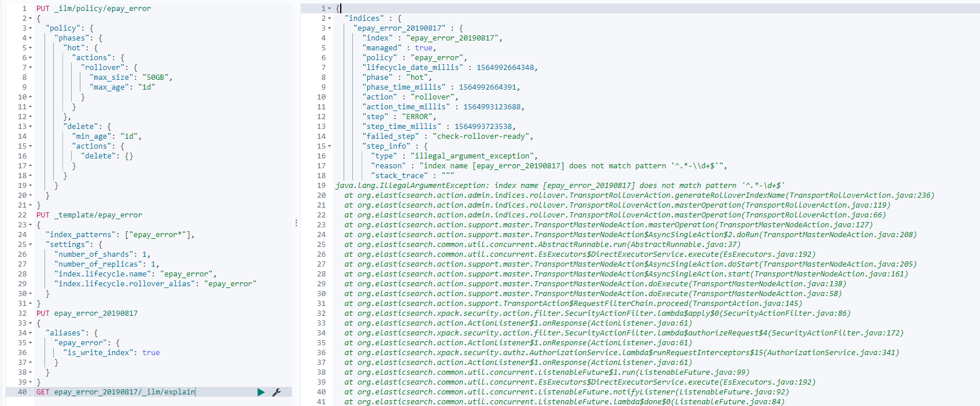980x406 pixels.
Task: Collapse the "epay_error" alias fold arrow, line 35
Action: pyautogui.click(x=30, y=343)
